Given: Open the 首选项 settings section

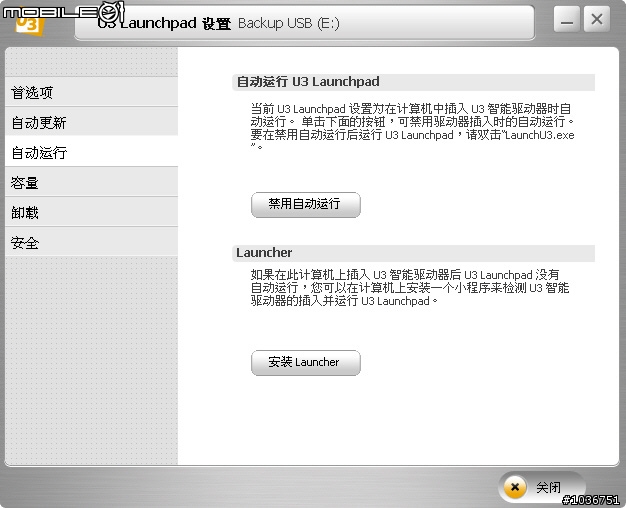Looking at the screenshot, I should 91,92.
